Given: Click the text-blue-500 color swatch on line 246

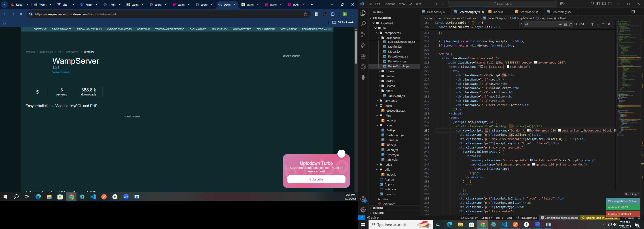Looking at the screenshot, I should (x=532, y=160).
